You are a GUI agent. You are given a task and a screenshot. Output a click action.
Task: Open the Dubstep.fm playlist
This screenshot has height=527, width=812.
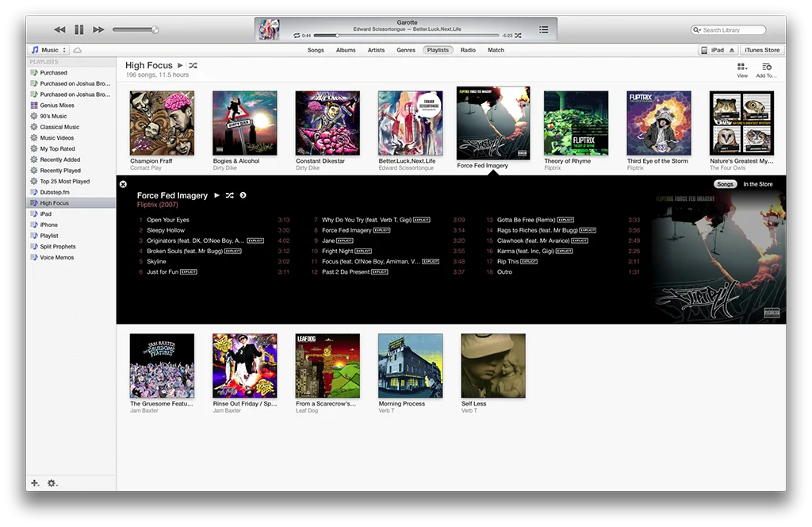[x=71, y=192]
